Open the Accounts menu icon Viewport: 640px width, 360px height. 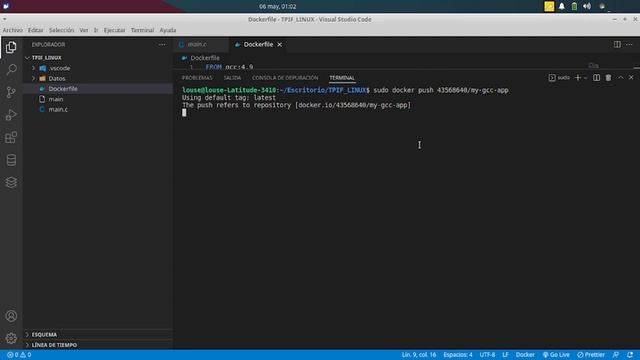pyautogui.click(x=11, y=316)
